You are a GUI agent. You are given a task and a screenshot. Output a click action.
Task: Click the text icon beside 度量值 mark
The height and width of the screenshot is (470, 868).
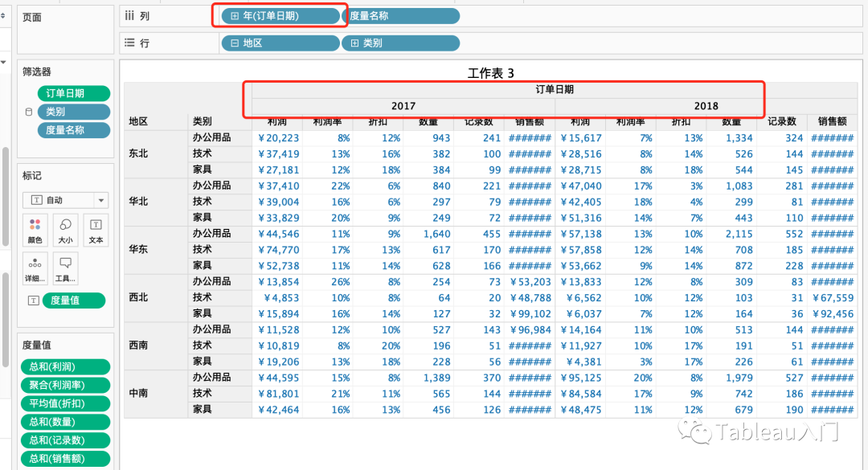(x=33, y=300)
